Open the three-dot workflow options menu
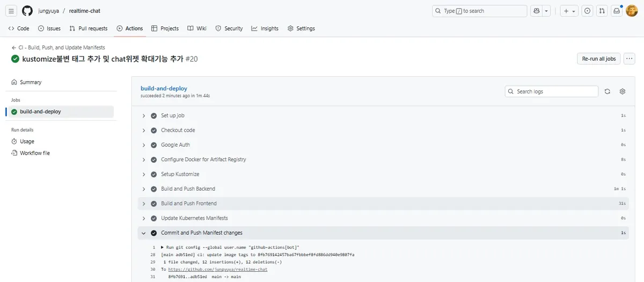 tap(630, 59)
